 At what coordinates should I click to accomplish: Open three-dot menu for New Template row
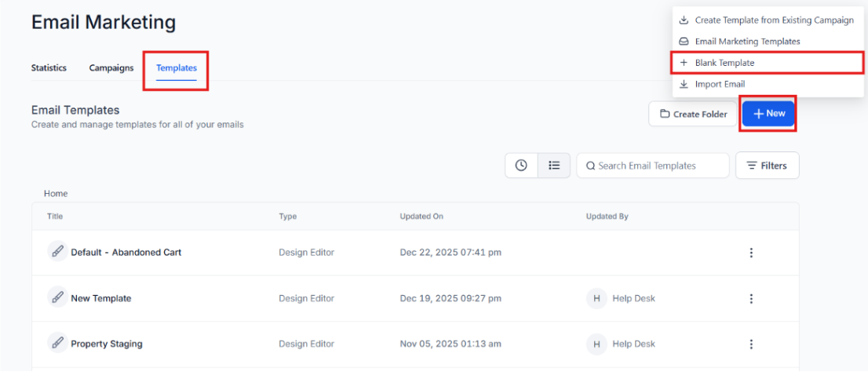(751, 298)
